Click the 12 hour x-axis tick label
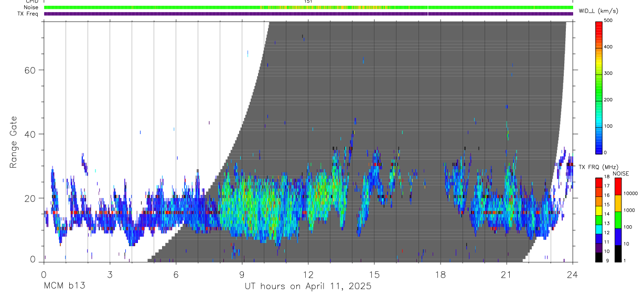644x297 pixels. 308,274
